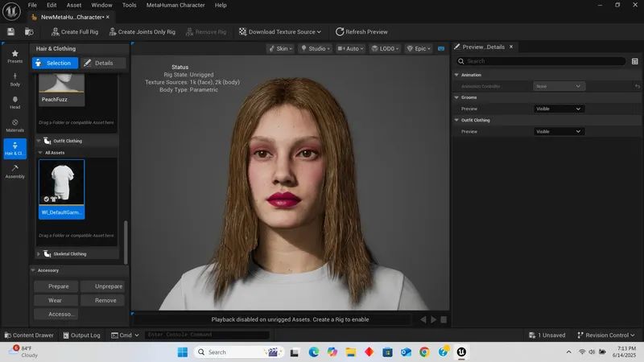Collapse the Grooms details category

pos(456,97)
